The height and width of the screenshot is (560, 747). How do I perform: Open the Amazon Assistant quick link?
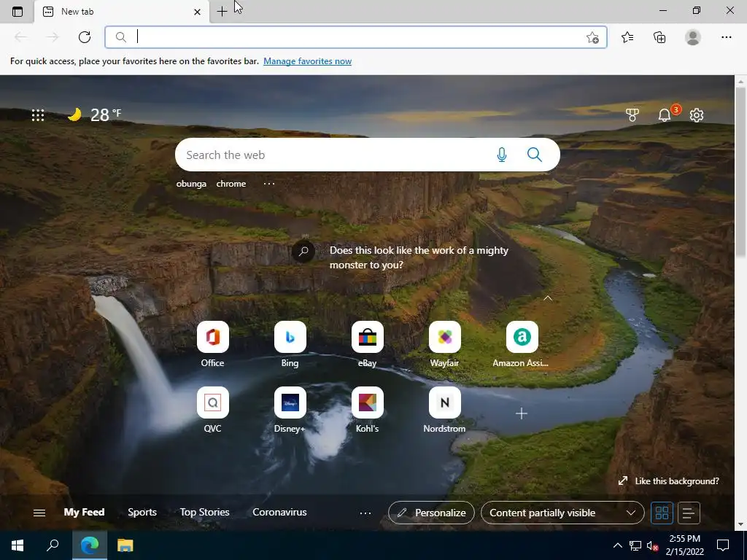pos(522,344)
